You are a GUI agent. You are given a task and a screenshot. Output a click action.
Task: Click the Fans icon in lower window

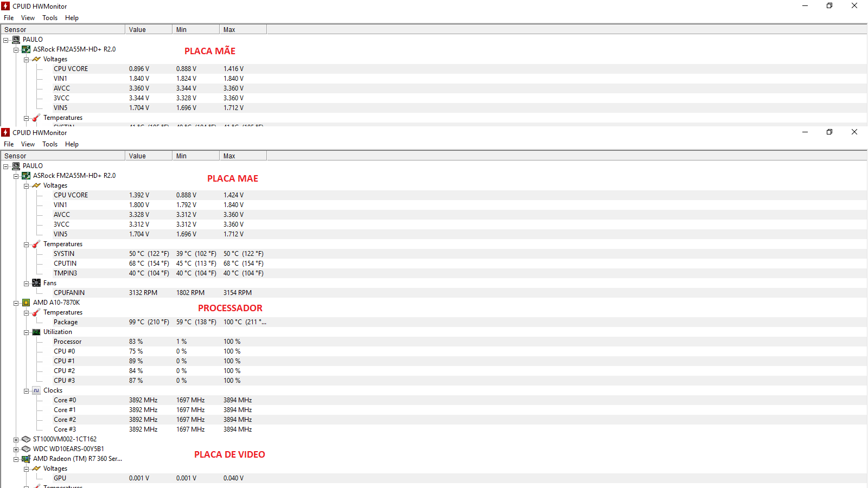point(36,283)
